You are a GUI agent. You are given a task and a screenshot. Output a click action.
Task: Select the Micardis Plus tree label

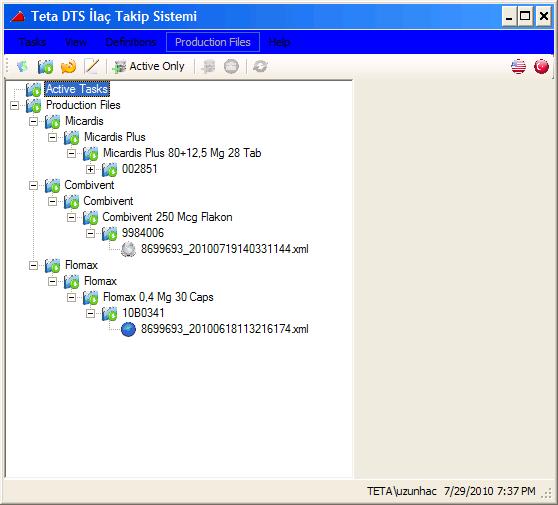click(115, 137)
